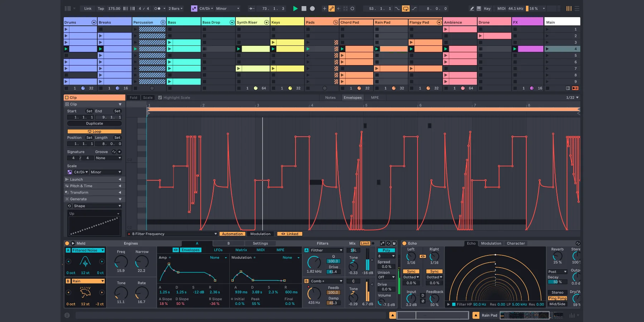The width and height of the screenshot is (644, 322).
Task: Switch to the Notes tab in clip view
Action: (x=330, y=97)
